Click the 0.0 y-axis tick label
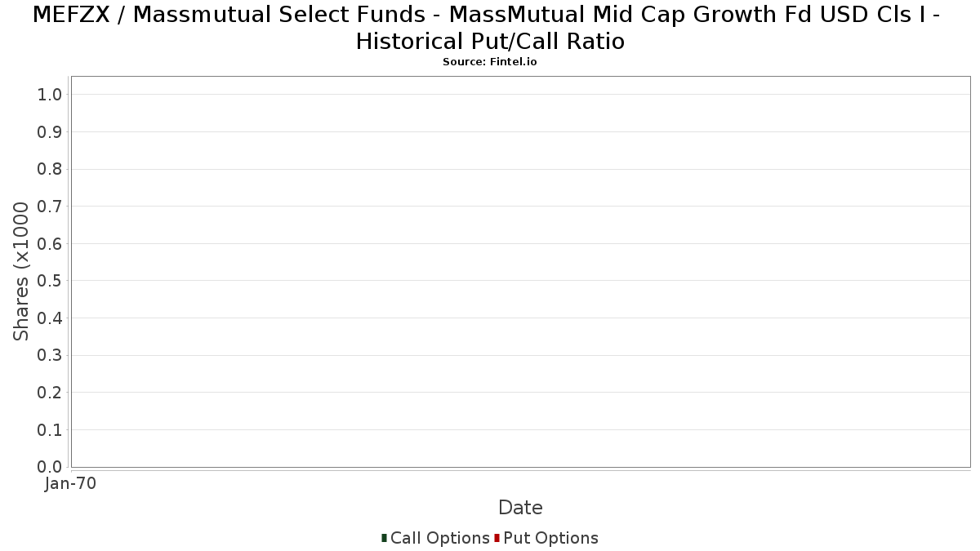Screen dimensions: 980x551 (x=50, y=467)
